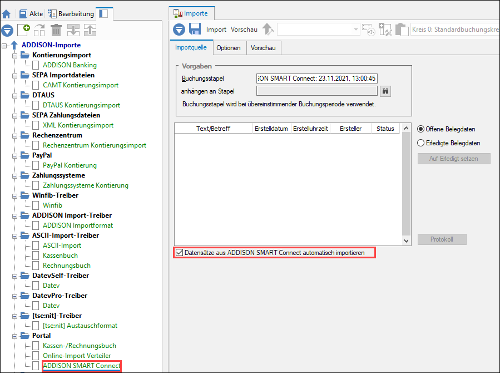Click the ADDISON Import-Treiber folder icon
The width and height of the screenshot is (500, 373).
(x=25, y=215)
